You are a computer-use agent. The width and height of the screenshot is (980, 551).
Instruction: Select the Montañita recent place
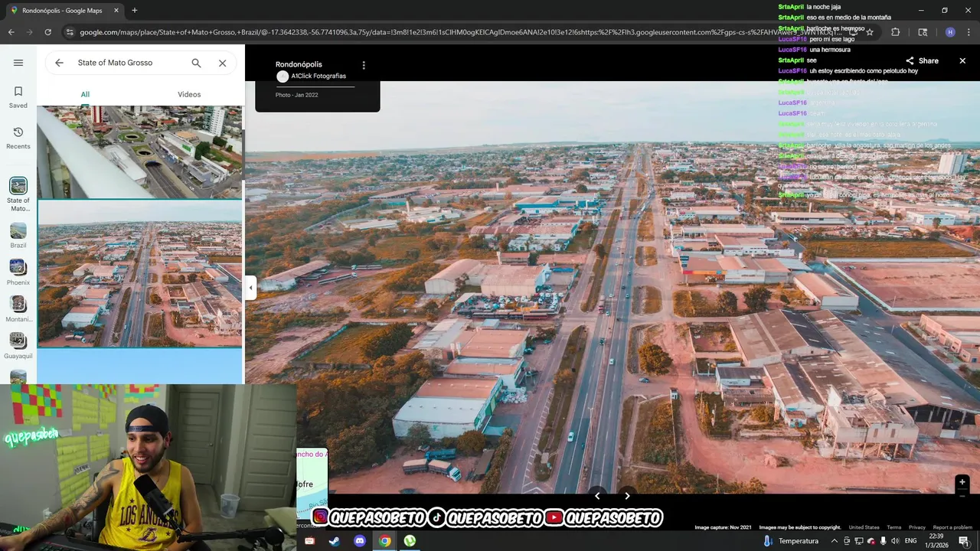pos(18,308)
